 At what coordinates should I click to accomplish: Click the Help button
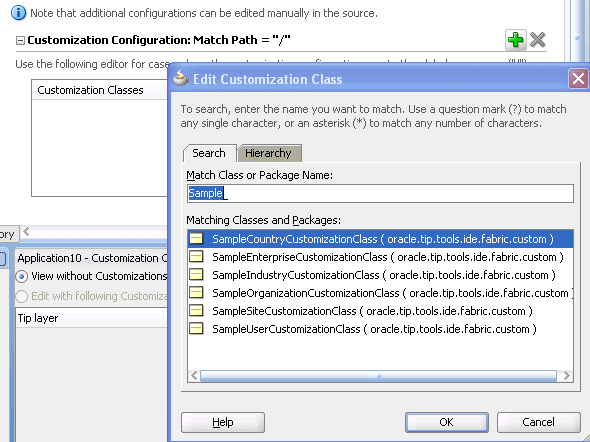tap(223, 422)
